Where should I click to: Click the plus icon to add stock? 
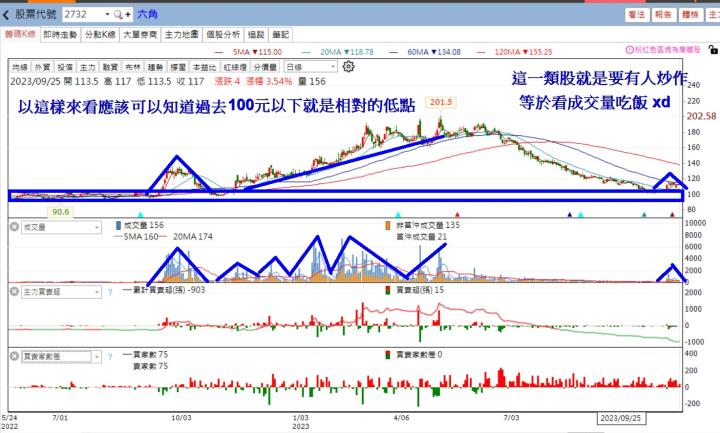coord(128,15)
